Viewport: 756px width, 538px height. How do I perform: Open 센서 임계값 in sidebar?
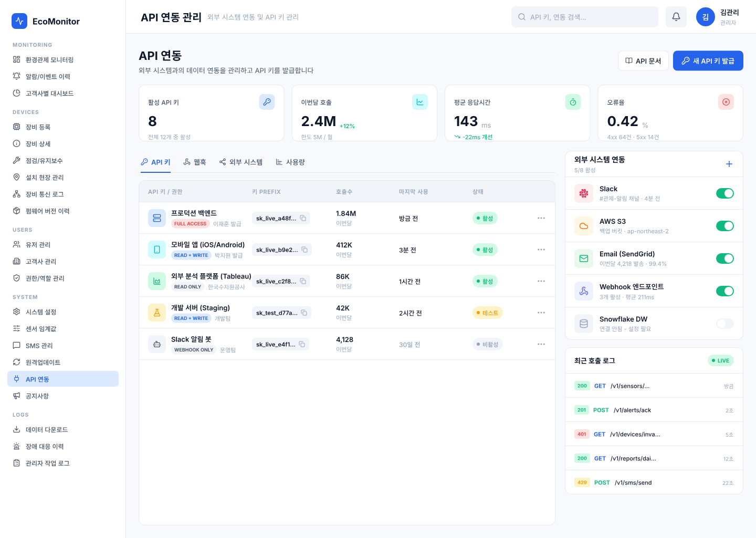point(63,329)
